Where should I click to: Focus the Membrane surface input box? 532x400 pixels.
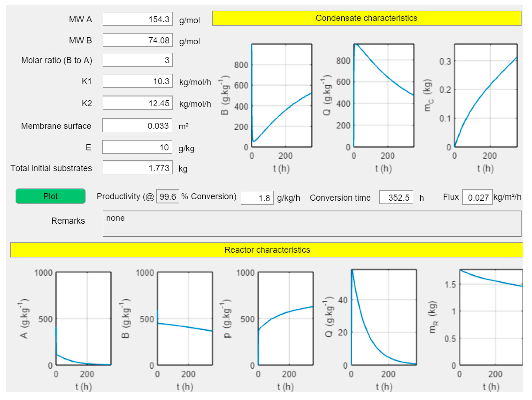[x=137, y=125]
